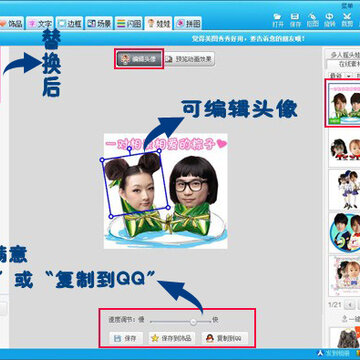The width and height of the screenshot is (360, 360).
Task: Click the rotation handle above the selected head
Action: point(129,148)
